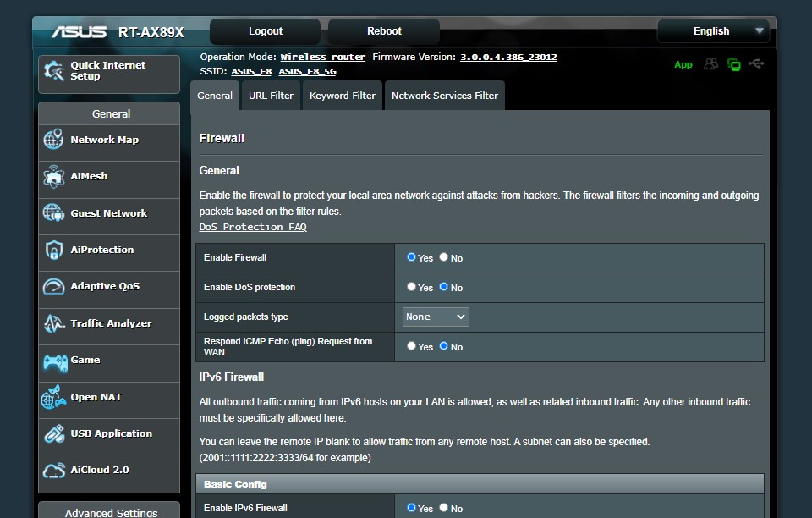The image size is (812, 518).
Task: Open USB Application icon
Action: 54,433
